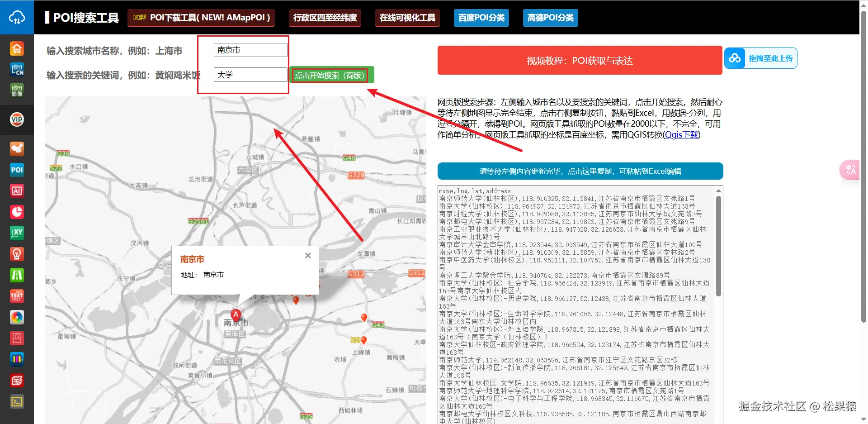Click the red person ID card icon
Viewport: 868px width, 424px height.
(17, 338)
